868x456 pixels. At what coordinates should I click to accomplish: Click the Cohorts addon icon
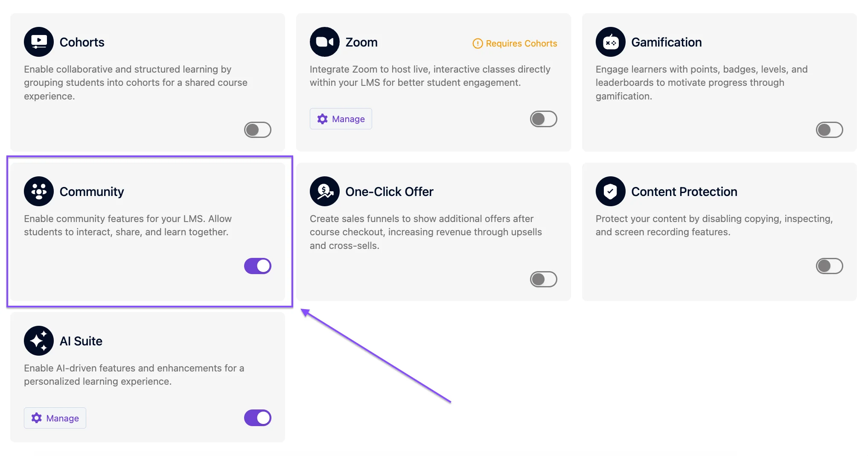tap(39, 42)
